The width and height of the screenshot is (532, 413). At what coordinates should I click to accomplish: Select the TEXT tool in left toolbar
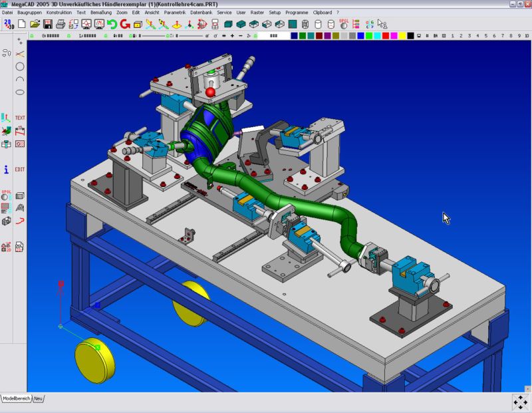[20, 118]
